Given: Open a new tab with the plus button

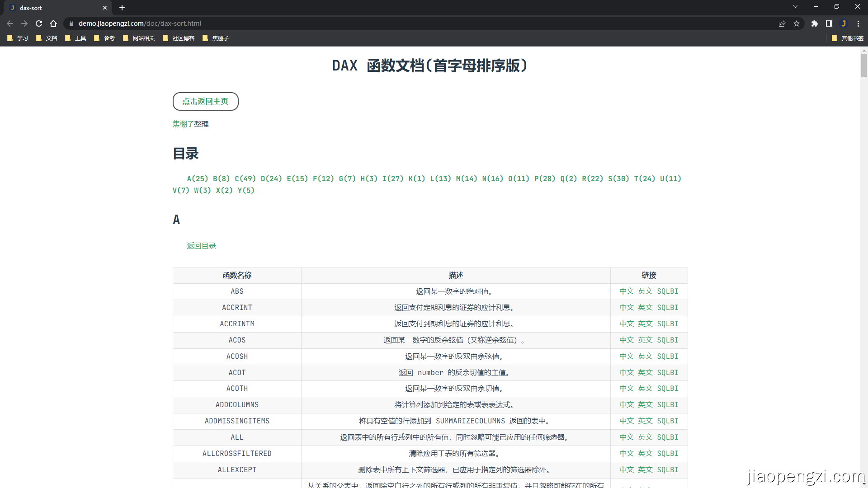Looking at the screenshot, I should tap(122, 8).
